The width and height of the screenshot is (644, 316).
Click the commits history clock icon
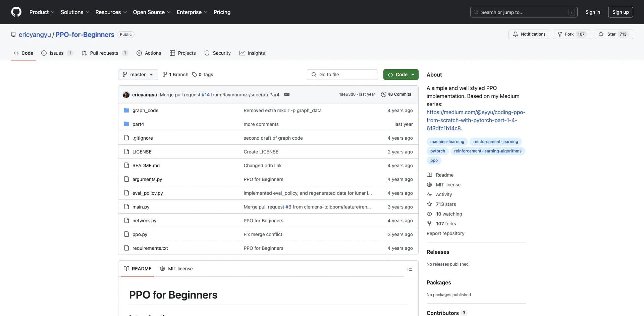coord(383,94)
